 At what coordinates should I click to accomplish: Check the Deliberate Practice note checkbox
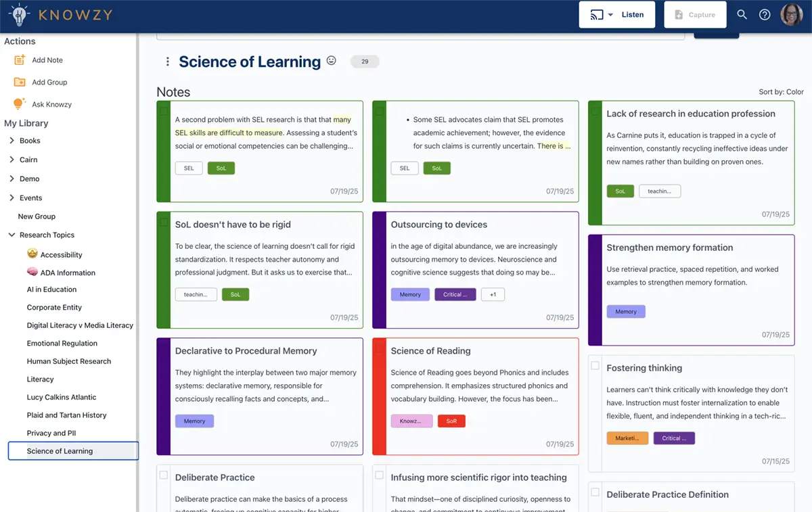pos(164,475)
